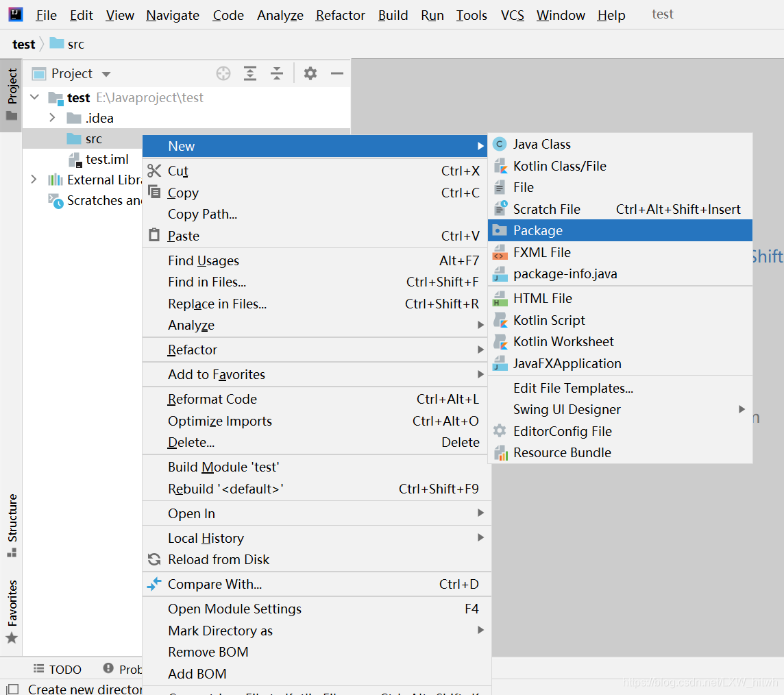Open the Local History submenu
This screenshot has width=784, height=695.
[x=316, y=538]
